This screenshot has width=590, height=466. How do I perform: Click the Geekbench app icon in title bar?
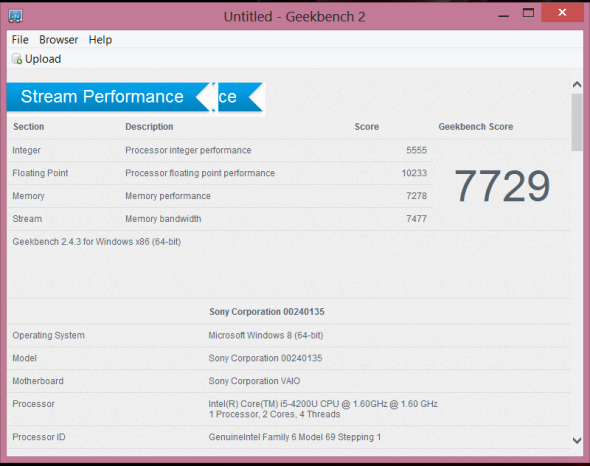pos(15,16)
